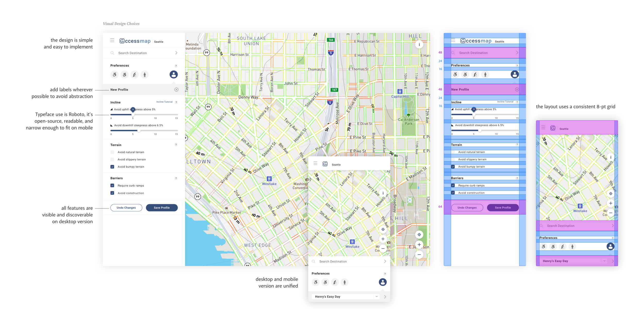Click Search Destination field in left desktop panel
The image size is (644, 323).
[x=144, y=53]
